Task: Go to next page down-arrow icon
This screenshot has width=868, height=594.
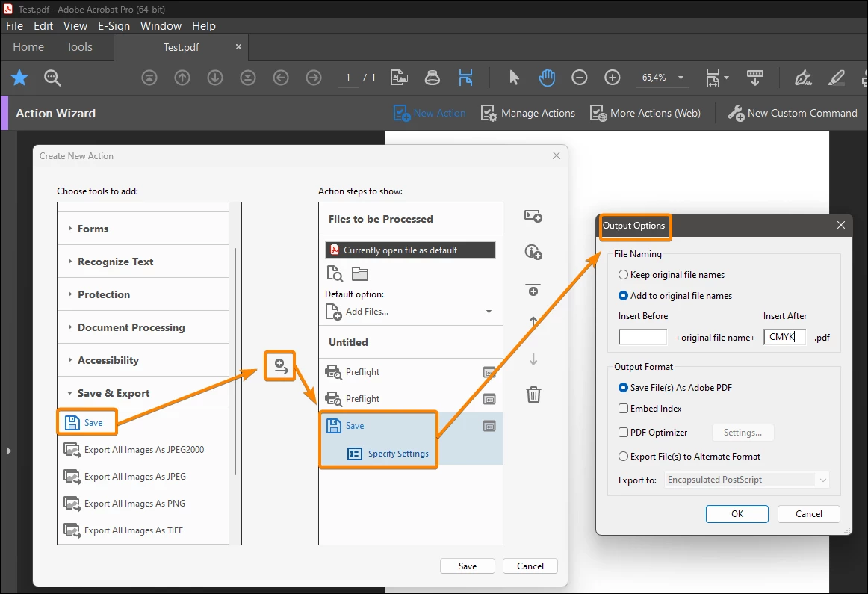Action: (x=215, y=78)
